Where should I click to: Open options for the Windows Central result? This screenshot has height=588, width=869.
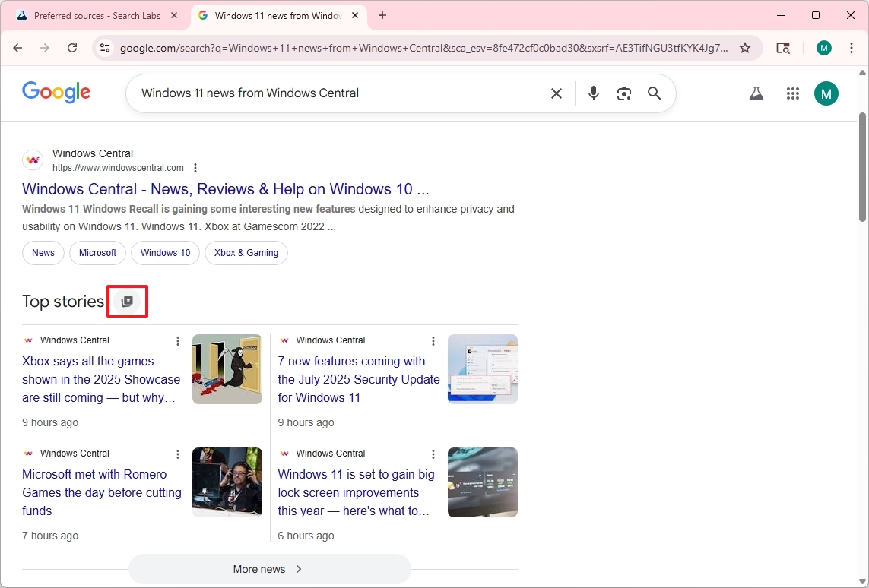tap(195, 168)
